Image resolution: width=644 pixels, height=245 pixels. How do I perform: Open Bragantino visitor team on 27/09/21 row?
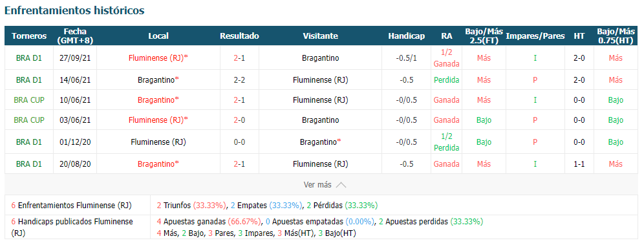[320, 58]
